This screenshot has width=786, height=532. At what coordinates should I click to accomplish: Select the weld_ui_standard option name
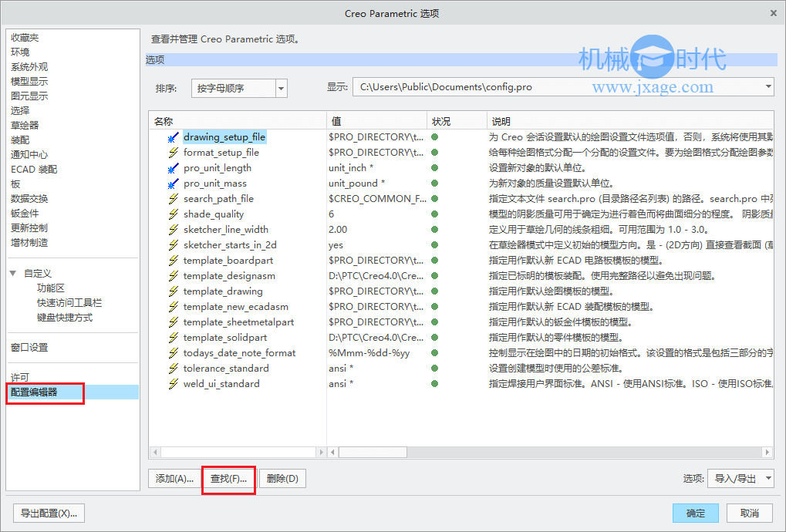(x=221, y=384)
